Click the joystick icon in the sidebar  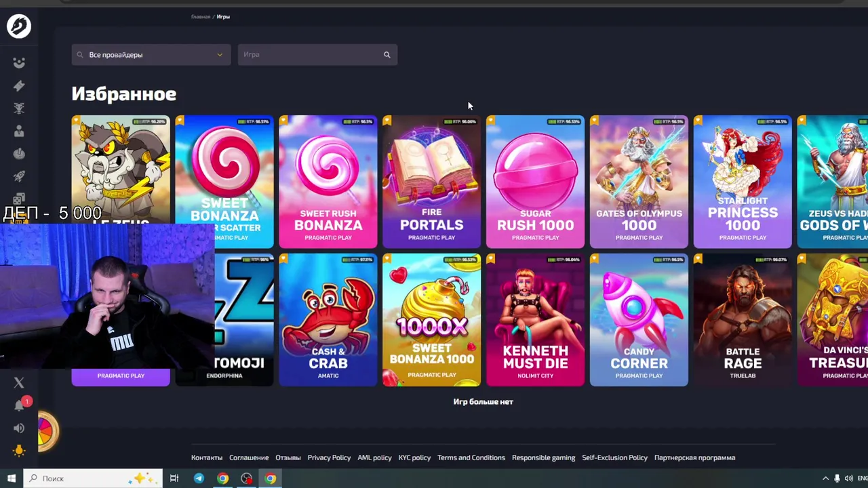click(19, 154)
